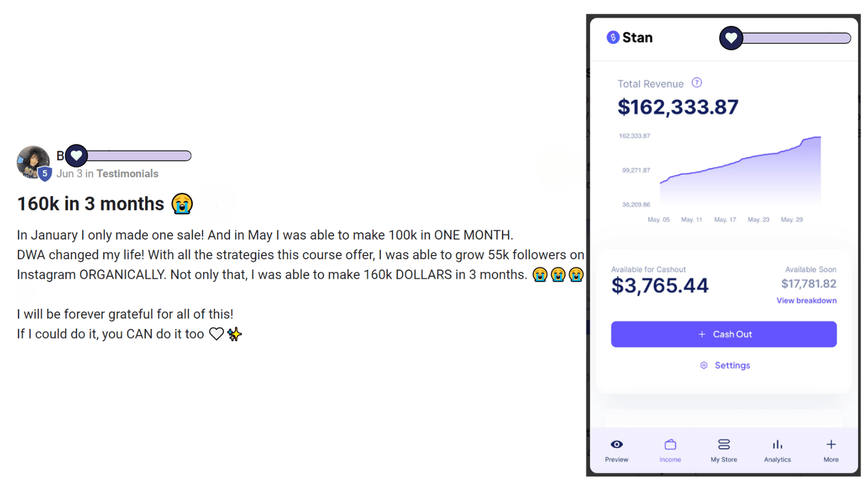Click the revenue chart area
868x488 pixels.
point(740,171)
